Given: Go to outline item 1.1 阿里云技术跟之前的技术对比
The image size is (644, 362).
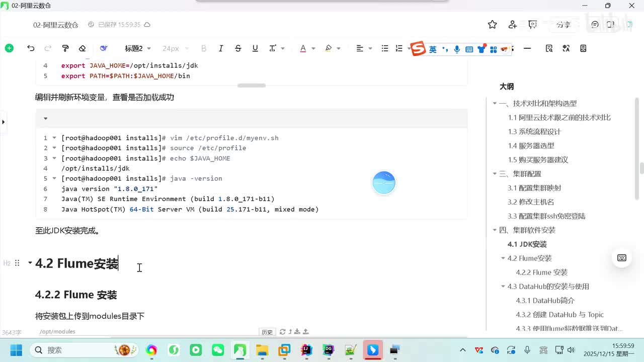Looking at the screenshot, I should (559, 118).
